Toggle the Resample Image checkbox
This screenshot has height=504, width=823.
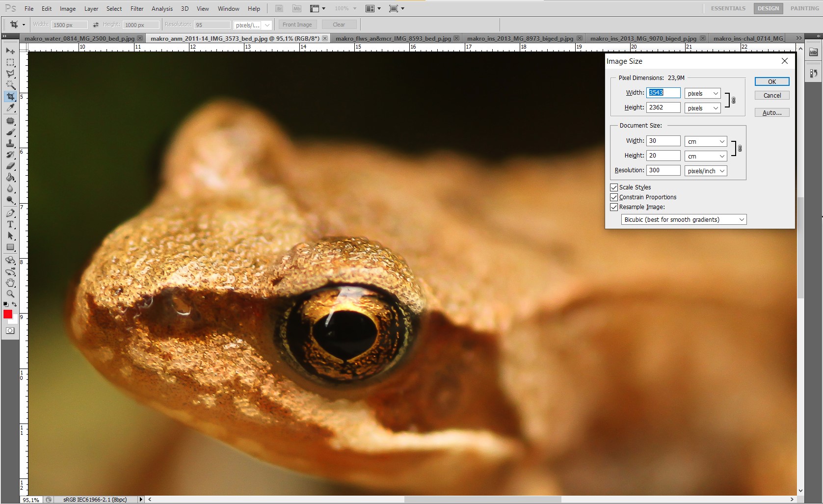614,207
